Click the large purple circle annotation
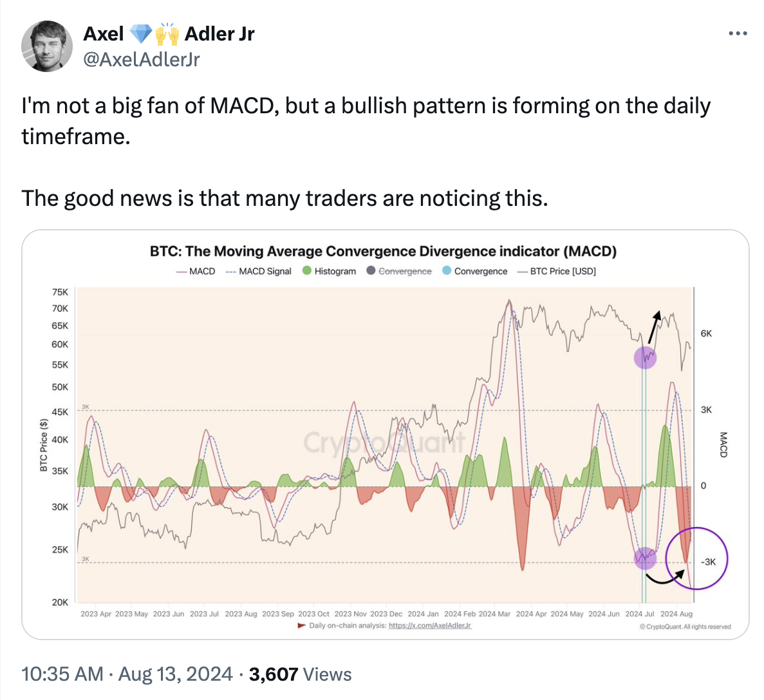Viewport: 764px width, 700px height. 695,558
